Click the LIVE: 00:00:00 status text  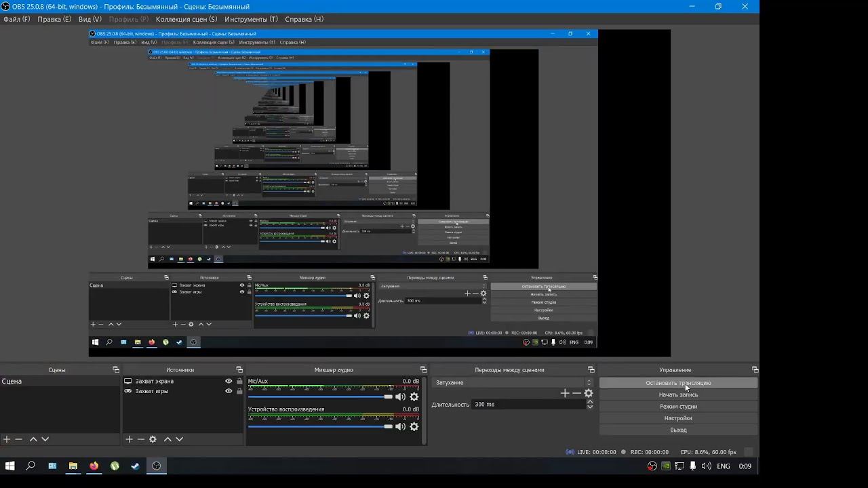coord(596,452)
